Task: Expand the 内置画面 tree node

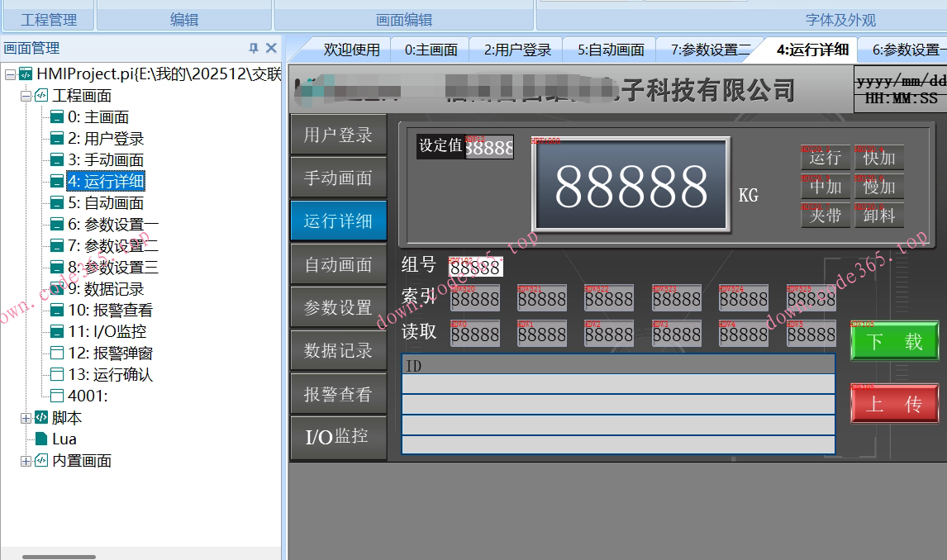Action: click(26, 461)
